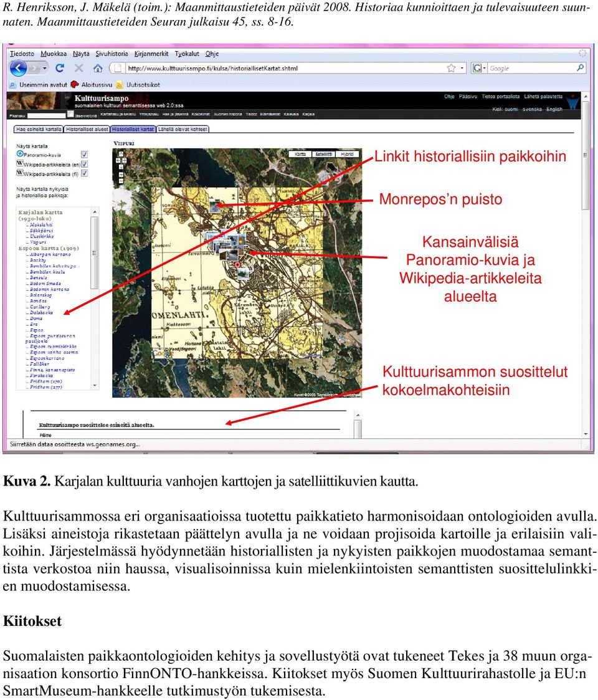Pan map down with arrow control
This screenshot has width=598, height=700.
click(120, 166)
